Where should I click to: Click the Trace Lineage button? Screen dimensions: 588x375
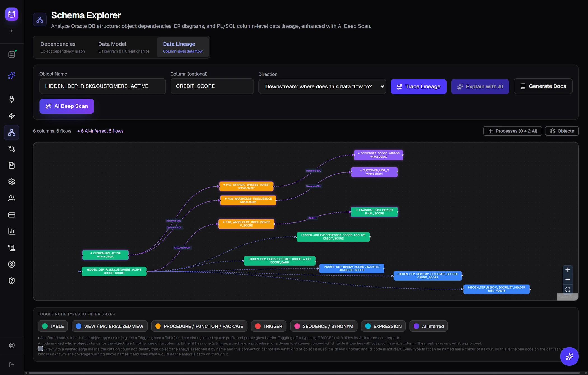click(x=419, y=87)
